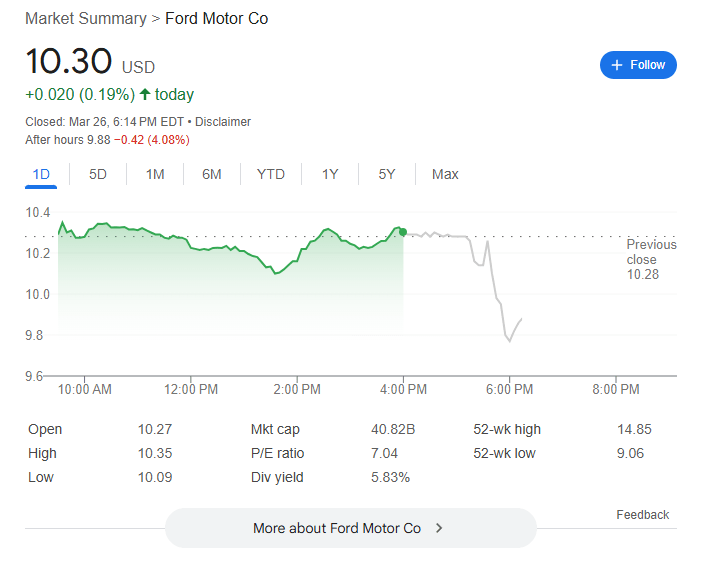View the 1Y price chart
Viewport: 711px width, 563px height.
330,174
